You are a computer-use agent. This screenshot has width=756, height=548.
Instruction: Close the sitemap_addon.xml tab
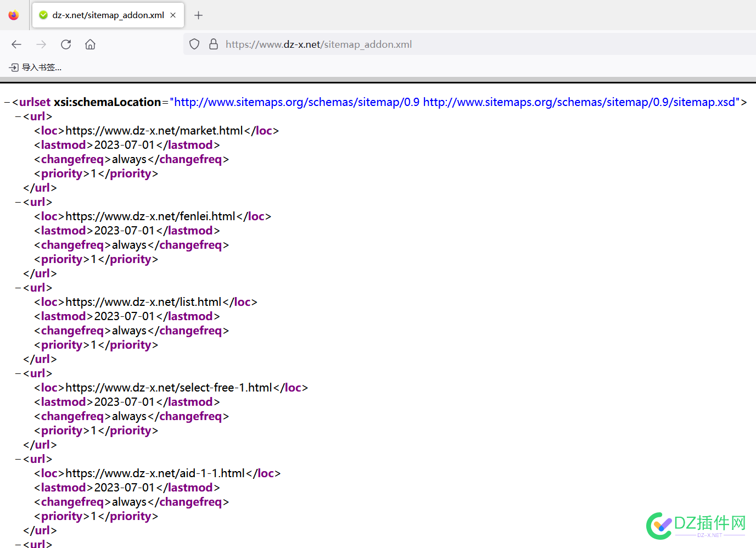tap(173, 15)
